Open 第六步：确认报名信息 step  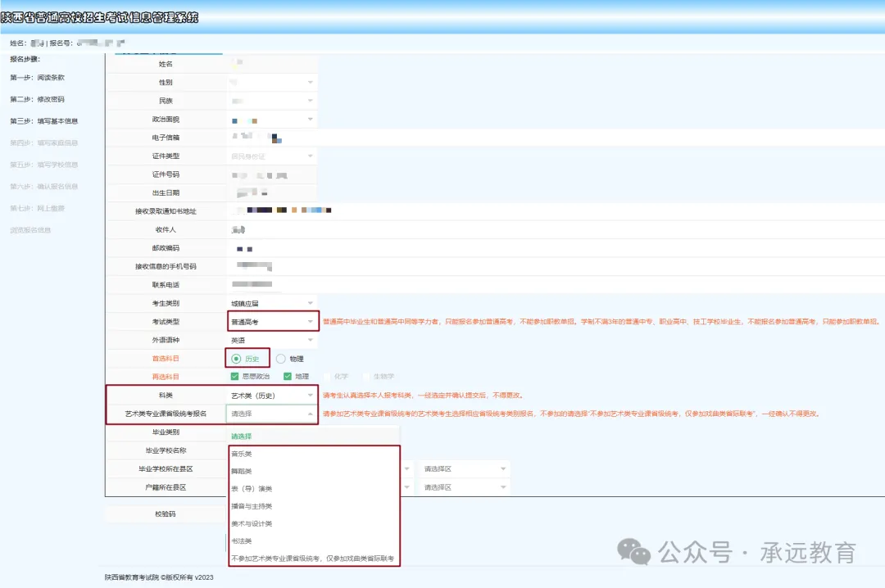click(44, 187)
